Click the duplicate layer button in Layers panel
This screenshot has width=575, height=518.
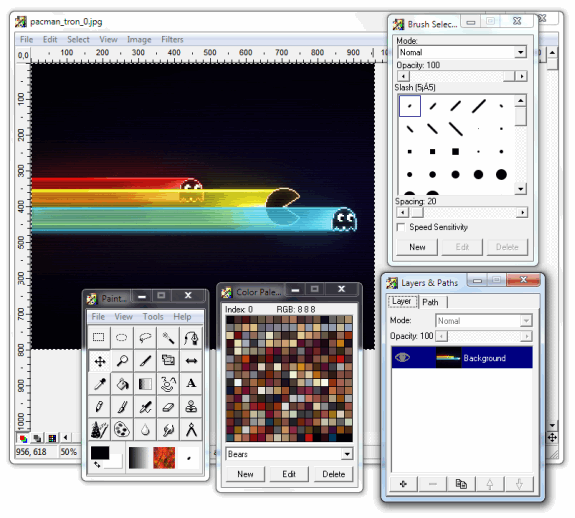coord(461,484)
